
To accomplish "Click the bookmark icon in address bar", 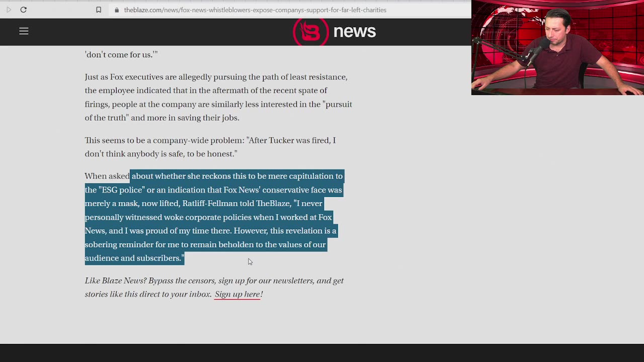I will coord(99,10).
